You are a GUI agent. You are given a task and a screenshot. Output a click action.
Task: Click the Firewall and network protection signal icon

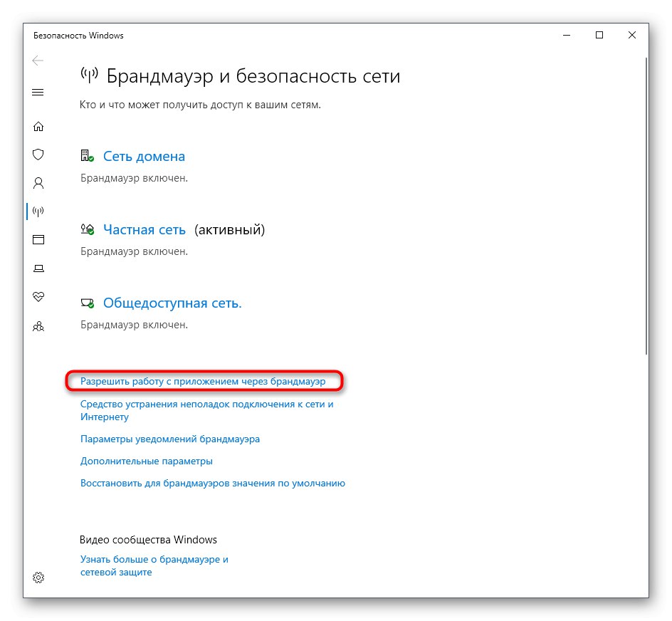click(x=38, y=212)
